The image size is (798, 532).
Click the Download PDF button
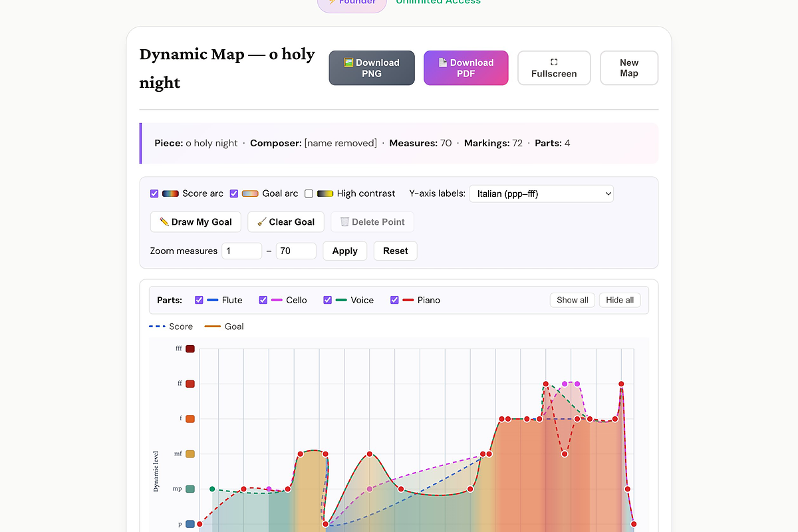466,68
